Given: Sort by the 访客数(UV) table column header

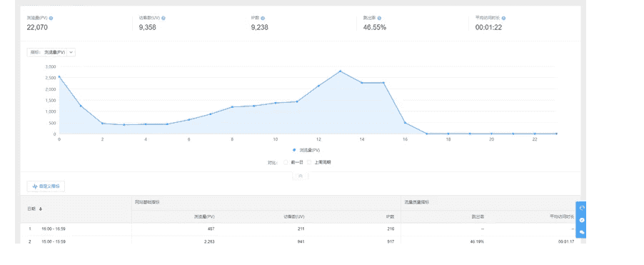Looking at the screenshot, I should [x=294, y=216].
